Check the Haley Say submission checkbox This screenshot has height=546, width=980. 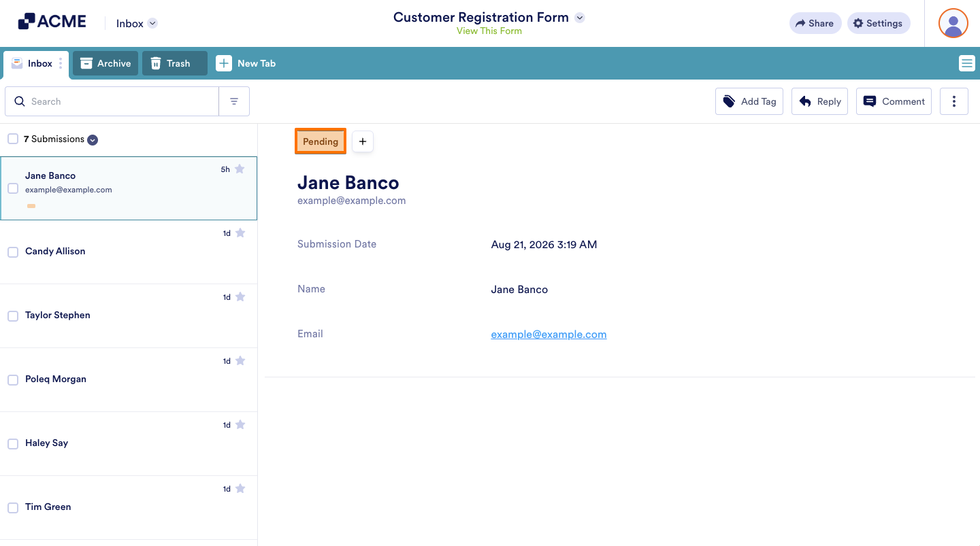click(x=13, y=444)
